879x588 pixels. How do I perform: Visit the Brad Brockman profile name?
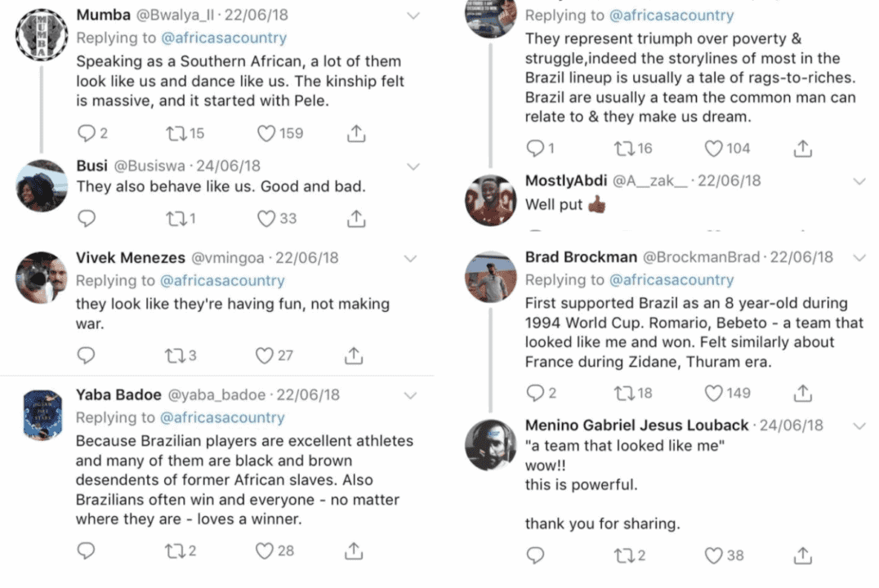click(580, 257)
